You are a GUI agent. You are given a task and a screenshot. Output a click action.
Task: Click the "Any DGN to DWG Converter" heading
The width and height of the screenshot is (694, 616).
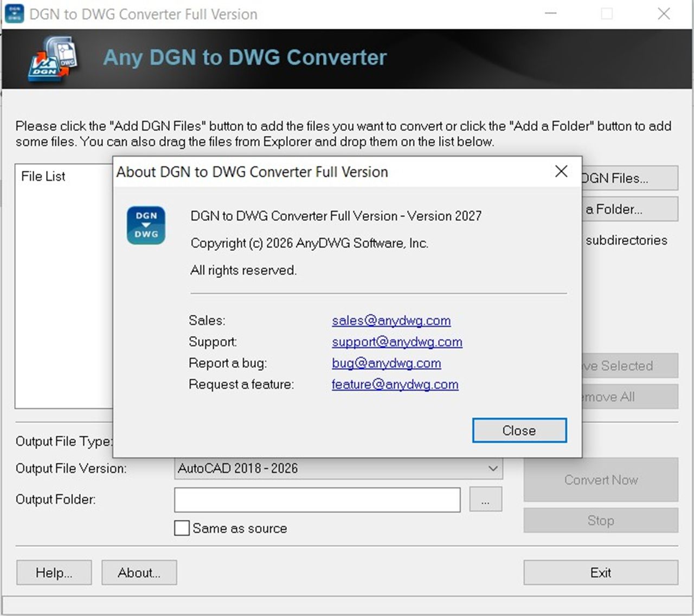coord(245,57)
